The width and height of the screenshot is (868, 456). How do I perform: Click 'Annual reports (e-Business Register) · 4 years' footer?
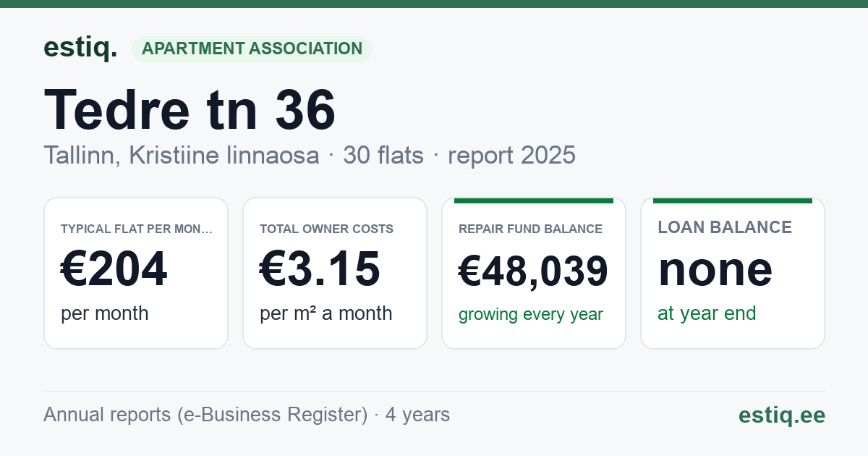[247, 415]
